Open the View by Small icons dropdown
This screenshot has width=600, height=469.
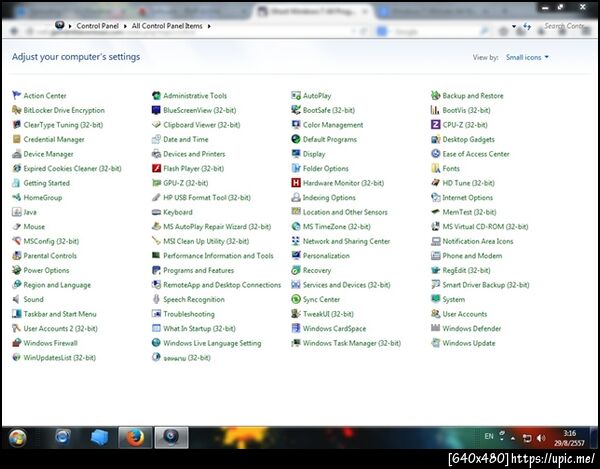click(527, 57)
